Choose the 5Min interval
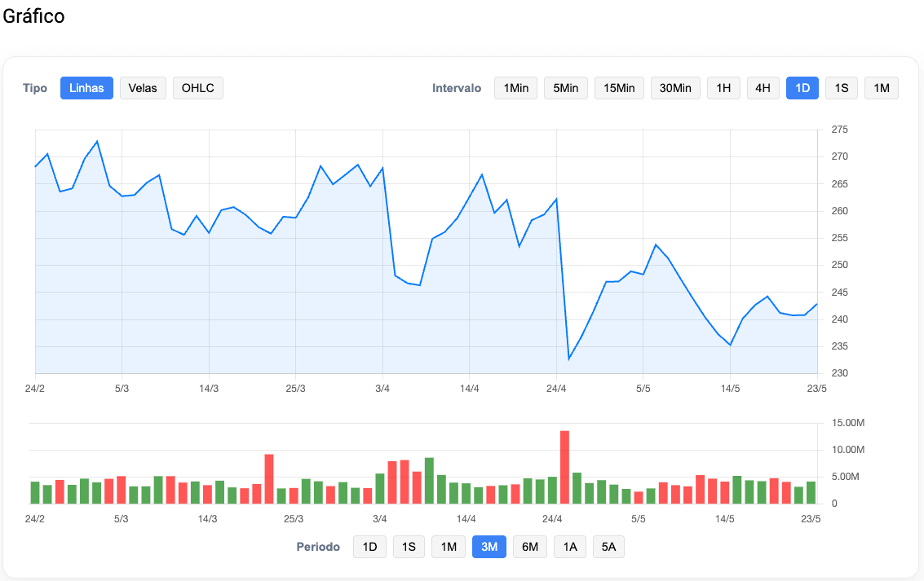 566,88
